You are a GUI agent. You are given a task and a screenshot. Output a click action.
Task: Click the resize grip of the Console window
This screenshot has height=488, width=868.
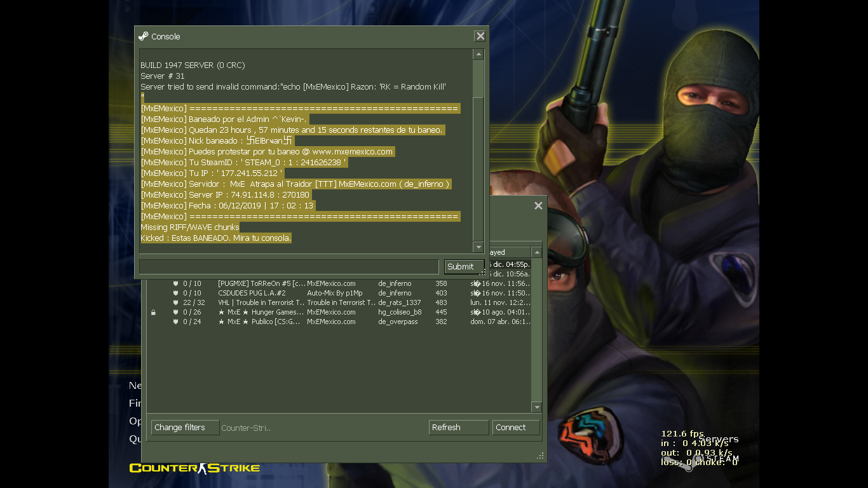(482, 272)
